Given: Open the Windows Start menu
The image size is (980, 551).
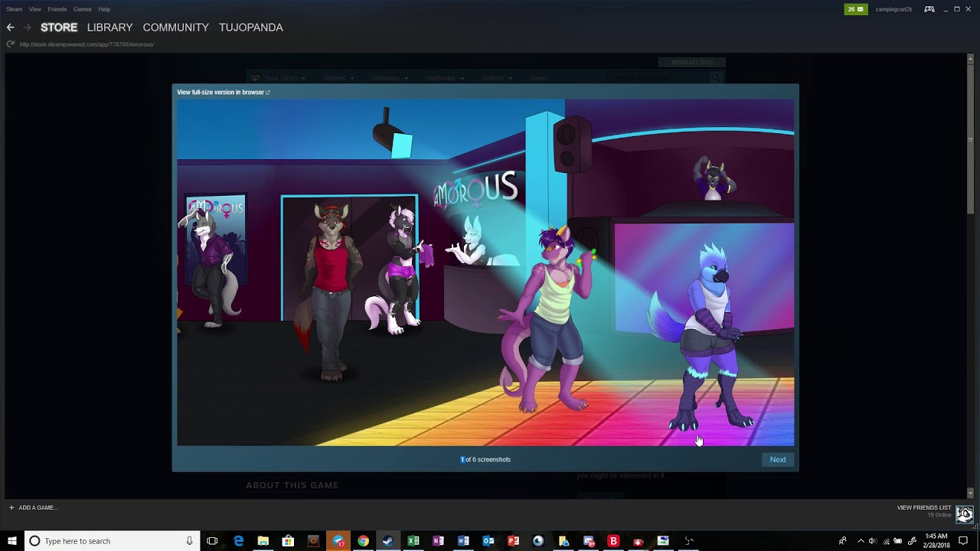Looking at the screenshot, I should pyautogui.click(x=12, y=541).
